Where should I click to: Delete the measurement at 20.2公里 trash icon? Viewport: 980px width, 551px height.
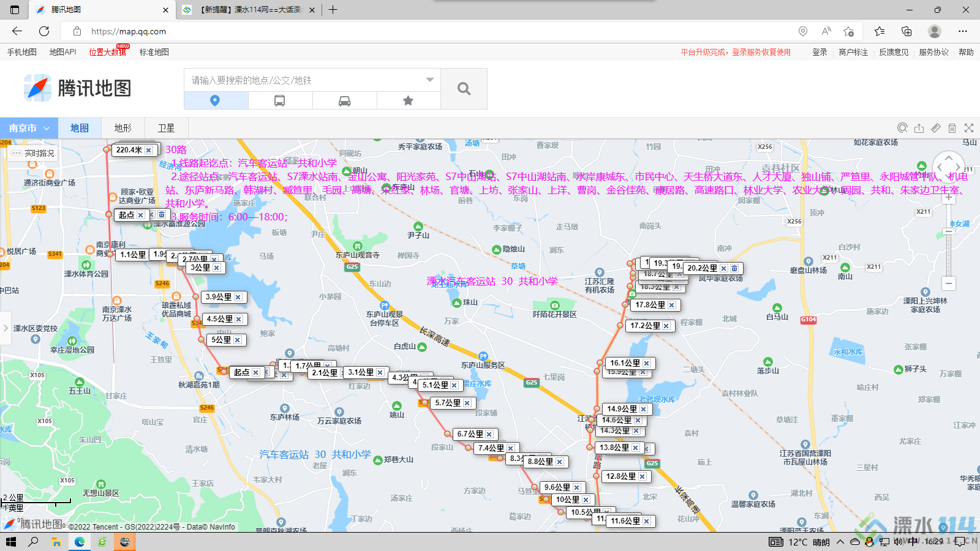coord(734,268)
